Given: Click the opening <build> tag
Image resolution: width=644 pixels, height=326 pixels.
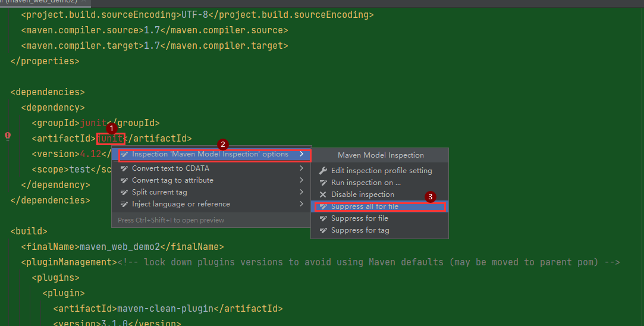Looking at the screenshot, I should tap(29, 231).
